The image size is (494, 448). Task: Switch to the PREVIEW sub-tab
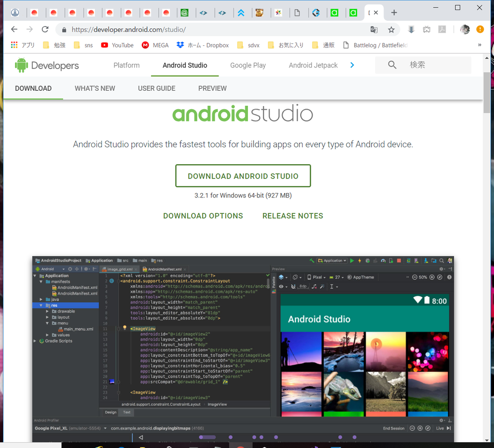[212, 88]
